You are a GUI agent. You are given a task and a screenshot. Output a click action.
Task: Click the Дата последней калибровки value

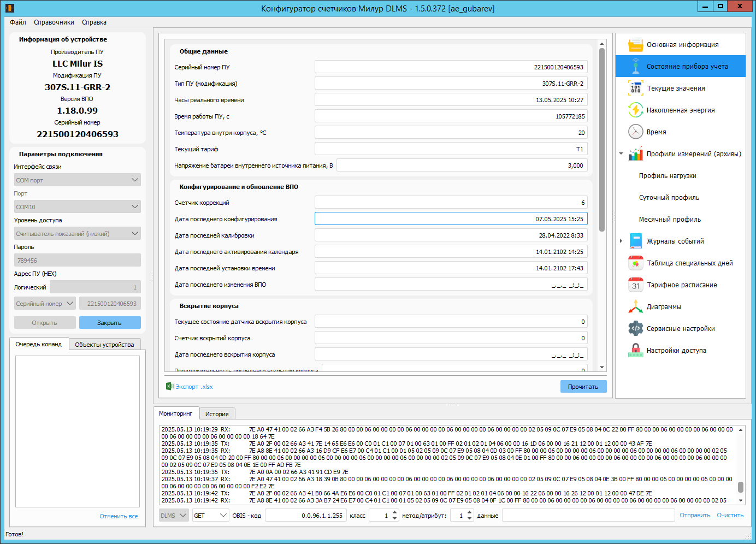(x=451, y=235)
